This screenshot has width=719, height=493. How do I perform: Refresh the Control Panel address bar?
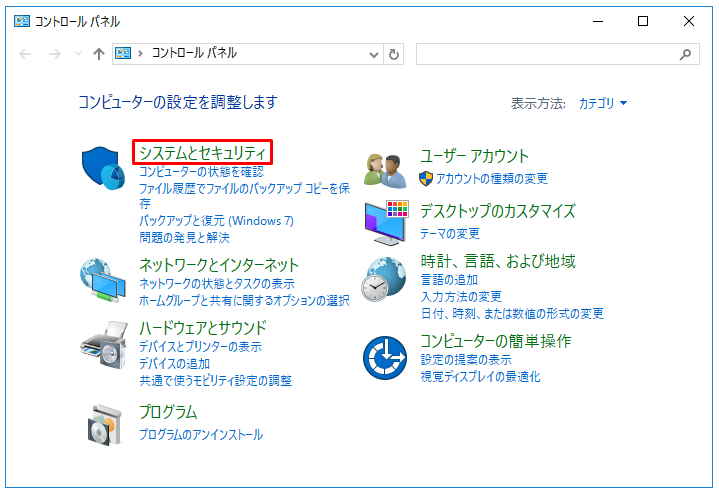coord(393,54)
